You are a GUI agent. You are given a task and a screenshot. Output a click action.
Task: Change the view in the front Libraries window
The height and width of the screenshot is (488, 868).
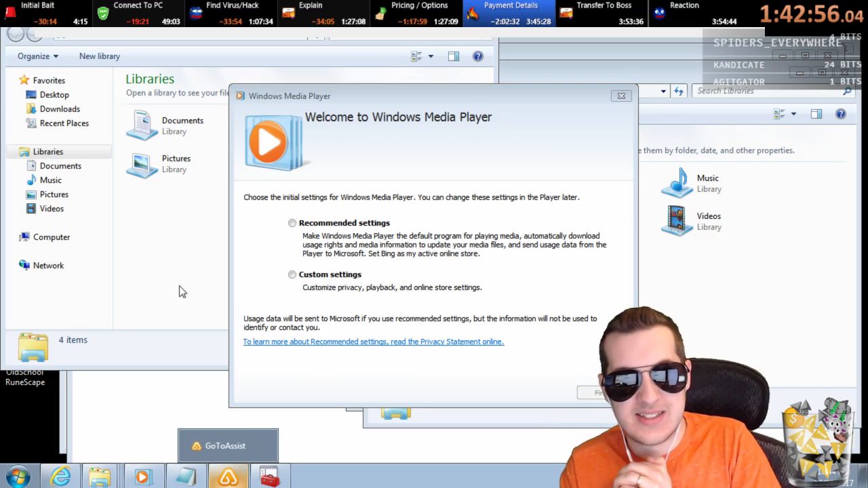click(417, 56)
